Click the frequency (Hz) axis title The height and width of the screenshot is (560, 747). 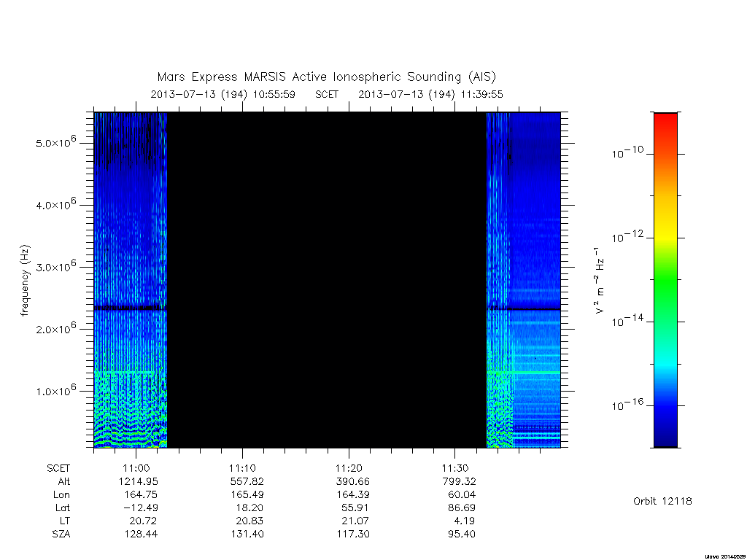pos(26,281)
